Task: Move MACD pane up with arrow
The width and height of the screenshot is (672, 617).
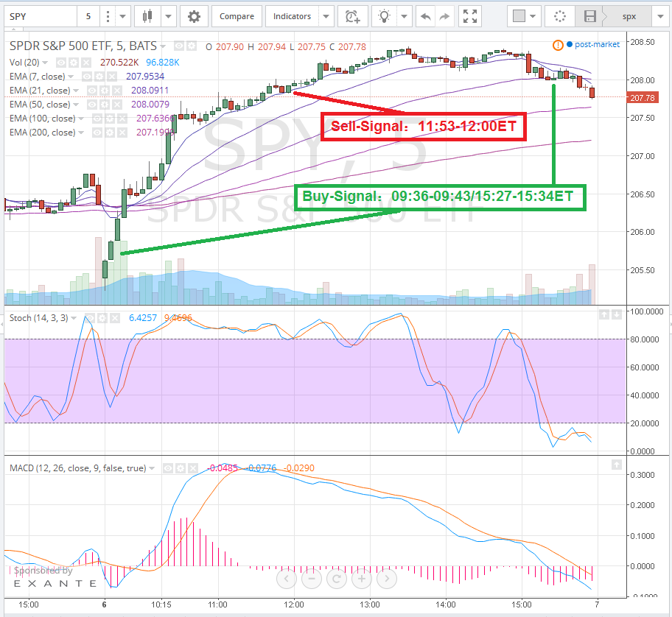Action: coord(616,464)
